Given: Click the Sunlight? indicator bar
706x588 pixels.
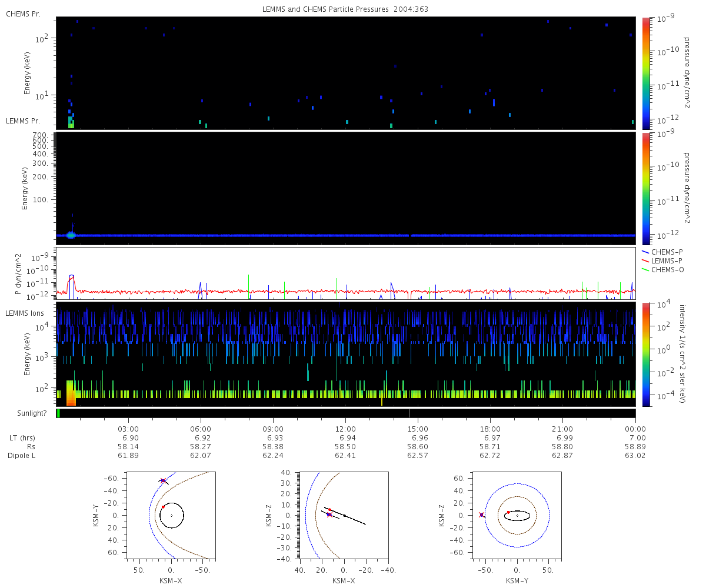Looking at the screenshot, I should (345, 413).
